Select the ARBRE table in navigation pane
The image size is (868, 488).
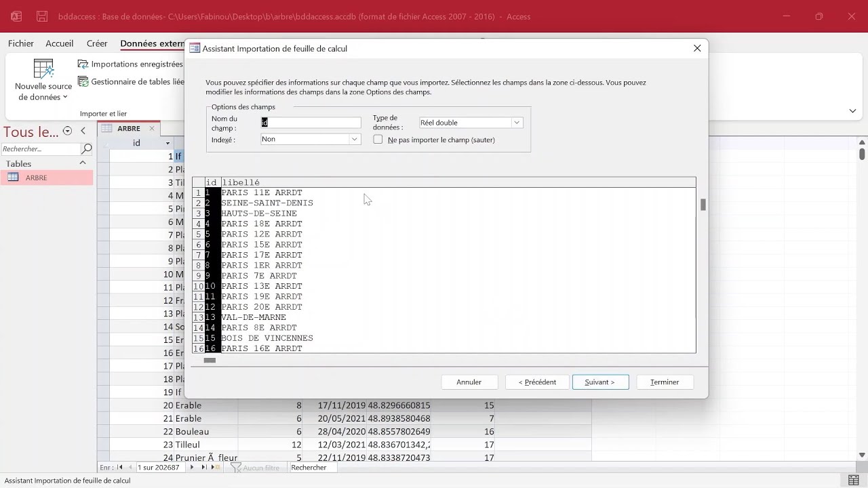[x=47, y=178]
